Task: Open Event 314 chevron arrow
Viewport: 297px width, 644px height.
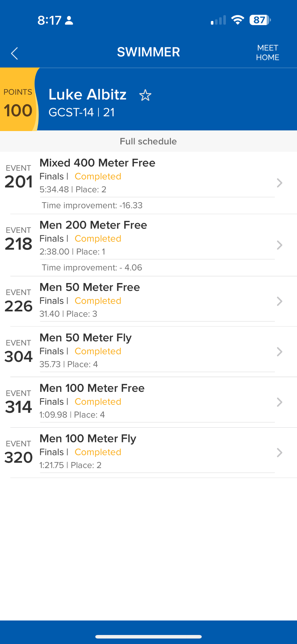Action: [x=279, y=402]
